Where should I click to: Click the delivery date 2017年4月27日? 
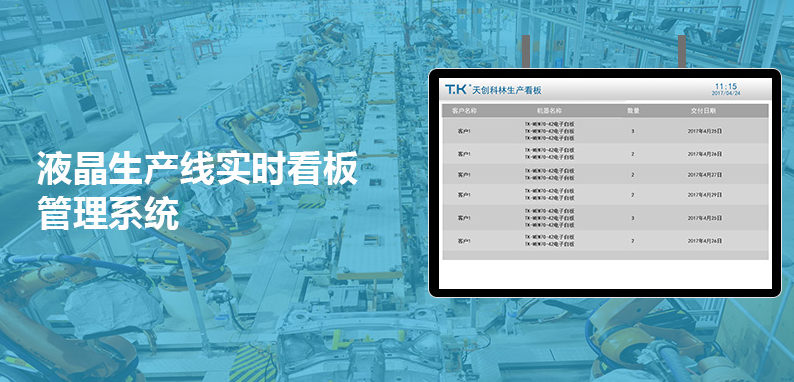pos(704,175)
